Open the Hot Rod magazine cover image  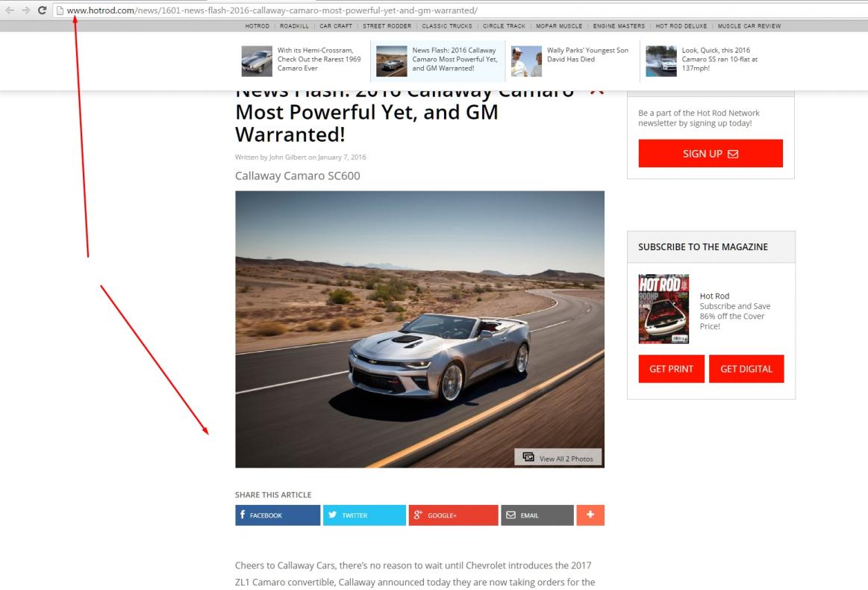tap(664, 308)
